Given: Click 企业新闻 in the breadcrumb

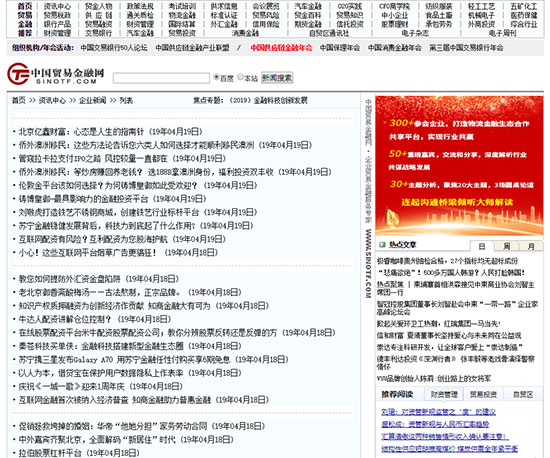Looking at the screenshot, I should pyautogui.click(x=93, y=101).
